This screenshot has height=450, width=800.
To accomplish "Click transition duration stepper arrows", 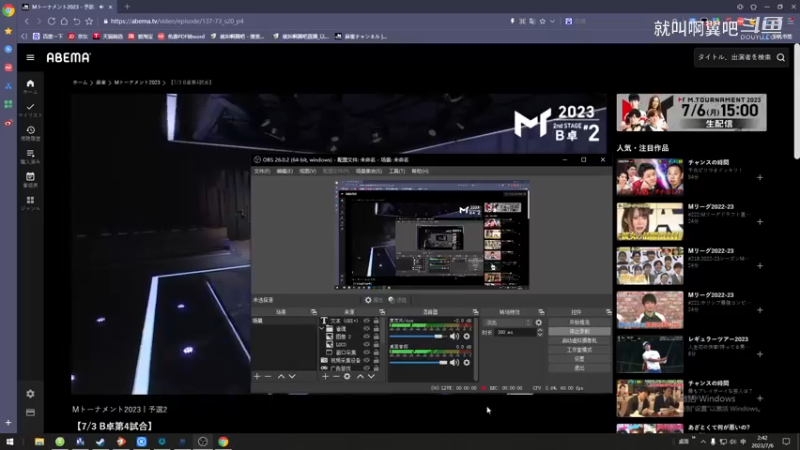I will [540, 332].
